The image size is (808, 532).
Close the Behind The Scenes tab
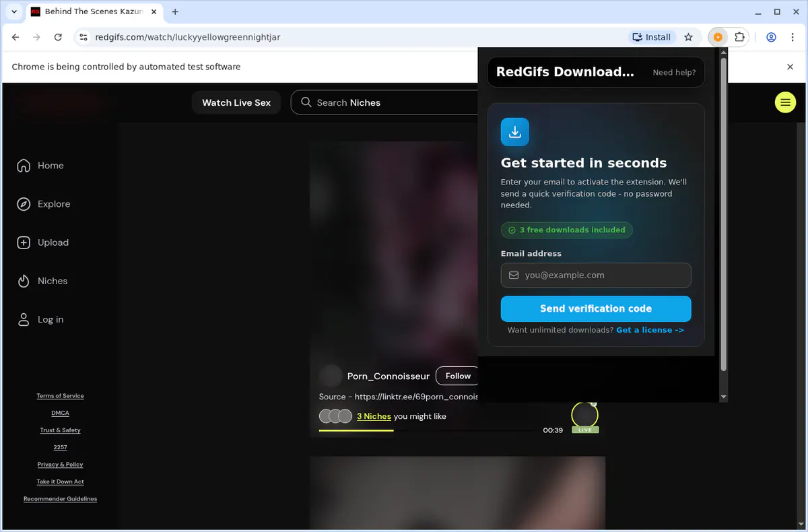[x=154, y=11]
